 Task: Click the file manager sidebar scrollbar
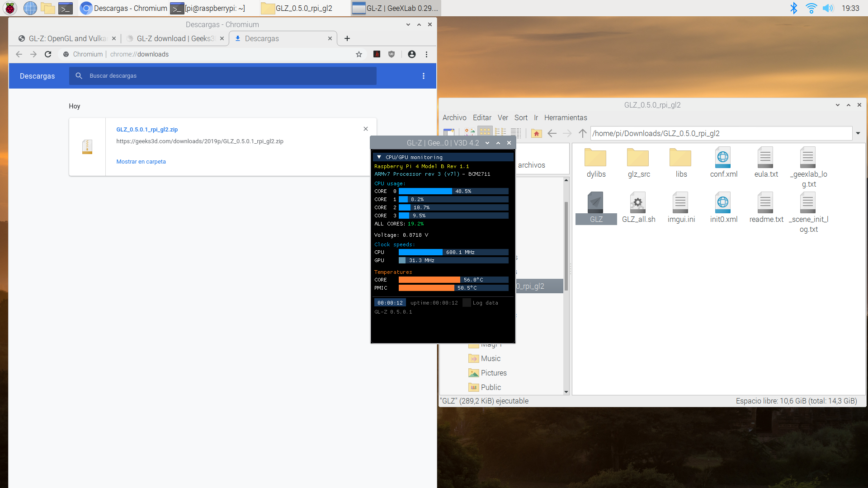point(566,244)
